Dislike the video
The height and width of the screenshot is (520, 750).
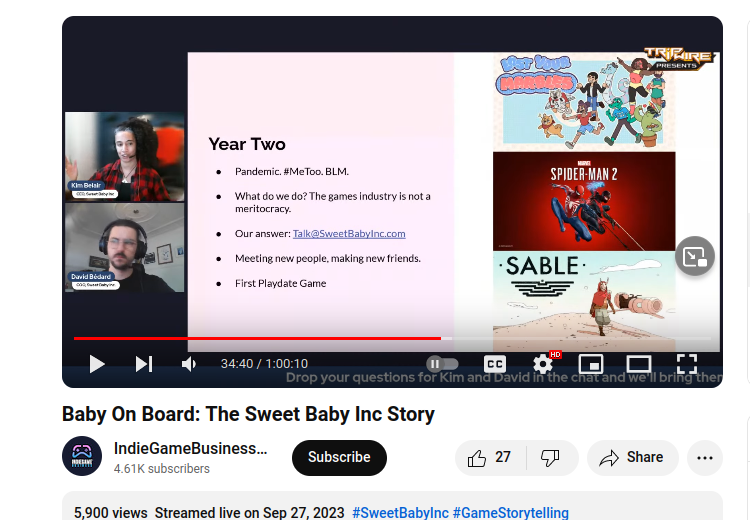[551, 458]
